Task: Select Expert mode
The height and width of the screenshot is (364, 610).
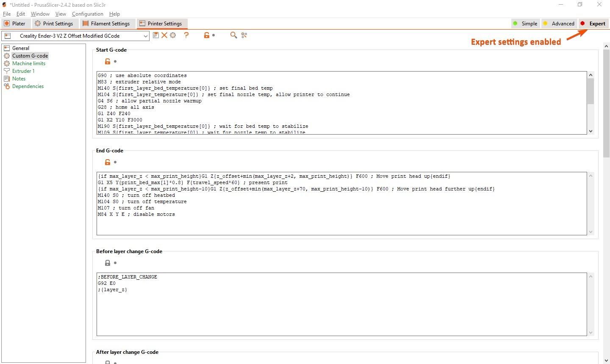Action: [x=593, y=24]
